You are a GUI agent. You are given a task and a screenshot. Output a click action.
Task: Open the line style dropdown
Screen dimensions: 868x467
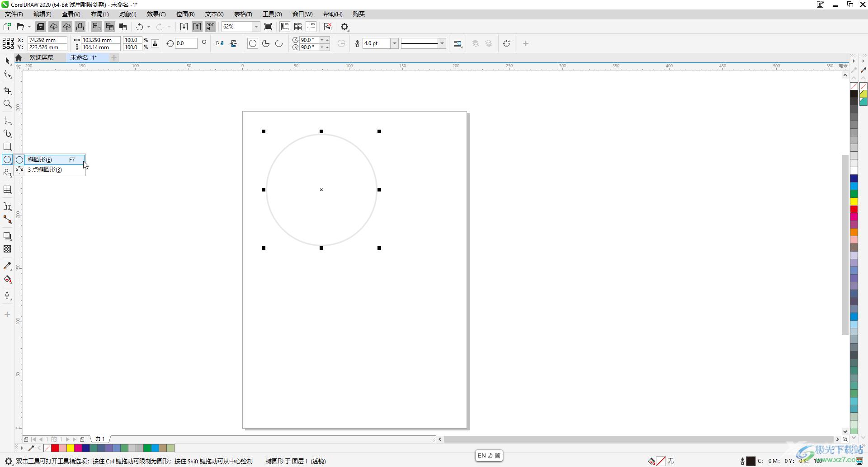(x=442, y=43)
